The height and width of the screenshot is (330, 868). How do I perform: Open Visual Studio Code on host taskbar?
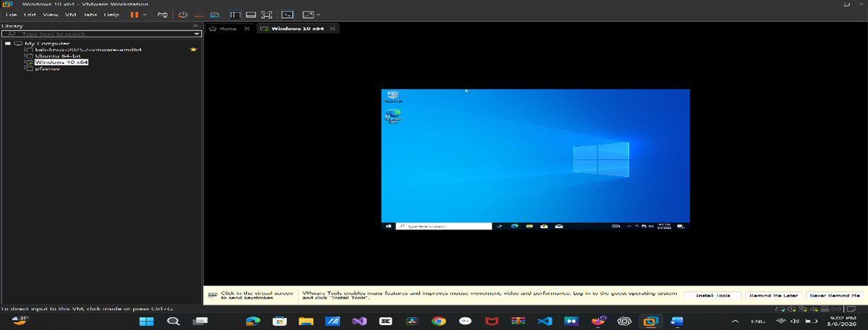coord(544,322)
